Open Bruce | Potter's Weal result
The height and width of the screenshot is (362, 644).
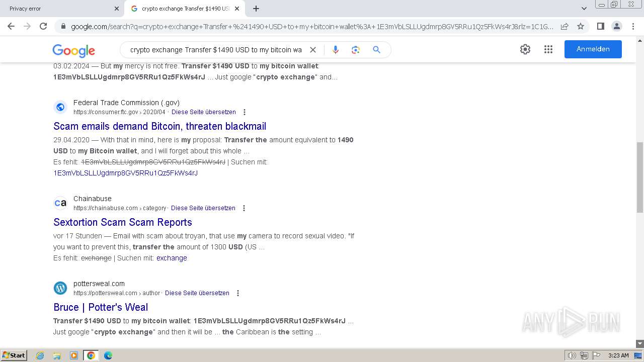(101, 307)
